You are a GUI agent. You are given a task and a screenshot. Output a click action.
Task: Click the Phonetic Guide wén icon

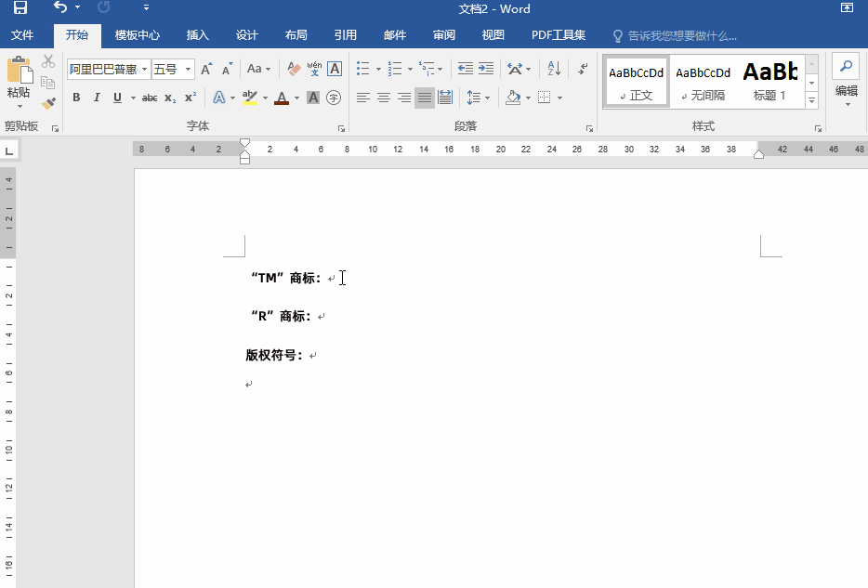pyautogui.click(x=314, y=69)
